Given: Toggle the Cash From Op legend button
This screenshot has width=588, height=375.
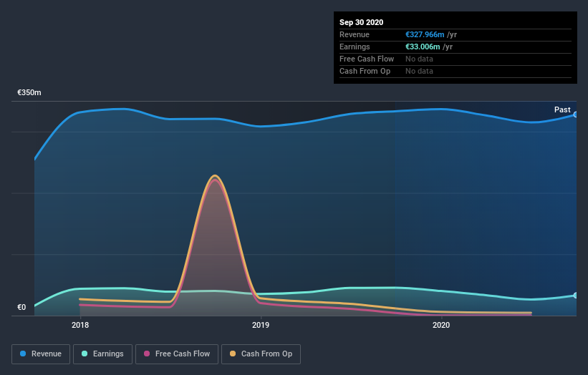Looking at the screenshot, I should (x=261, y=354).
